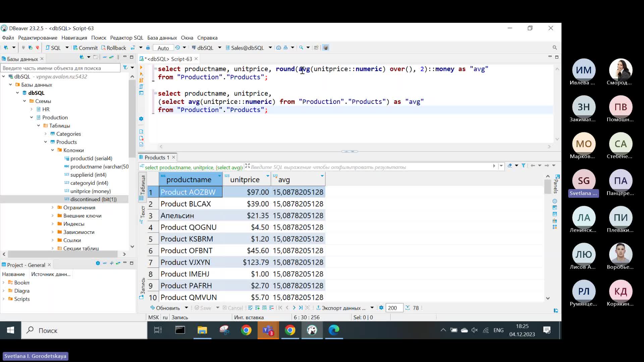This screenshot has width=644, height=362.
Task: Click the navigator object search field
Action: click(60, 68)
